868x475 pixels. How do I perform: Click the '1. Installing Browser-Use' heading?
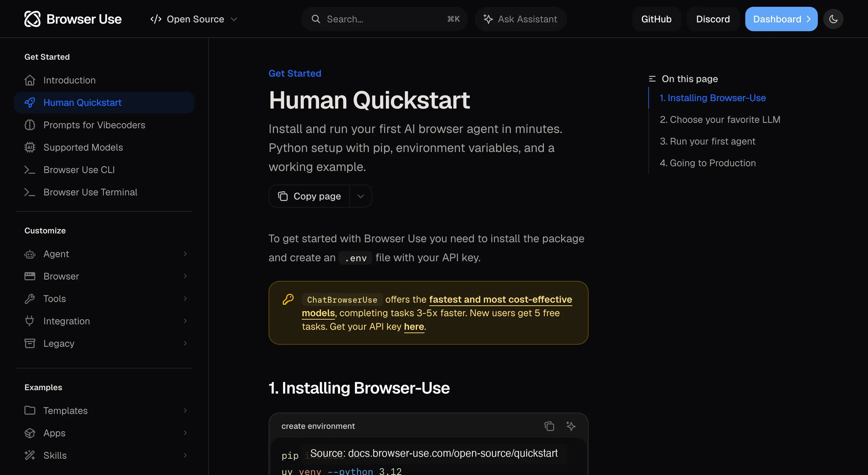point(359,388)
